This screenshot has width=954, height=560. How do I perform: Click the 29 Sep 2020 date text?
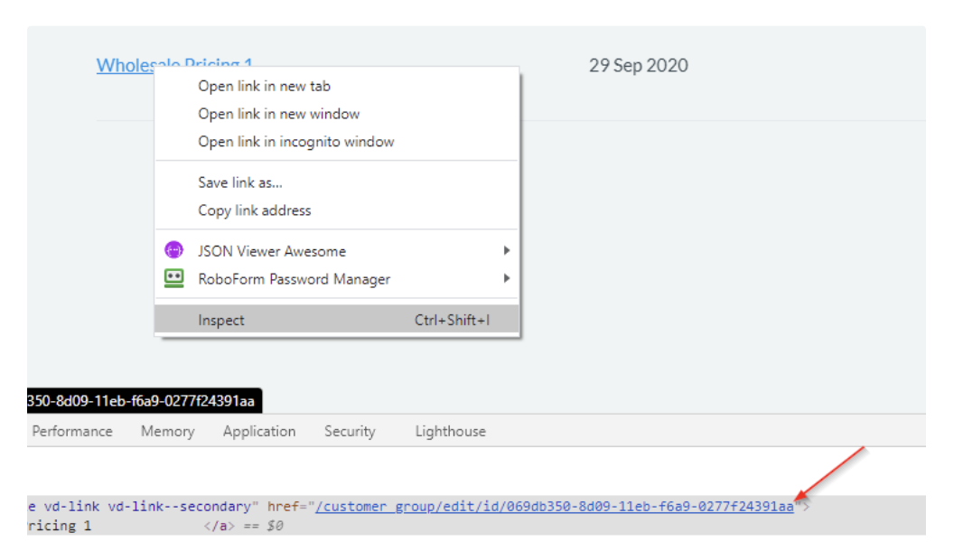click(639, 65)
